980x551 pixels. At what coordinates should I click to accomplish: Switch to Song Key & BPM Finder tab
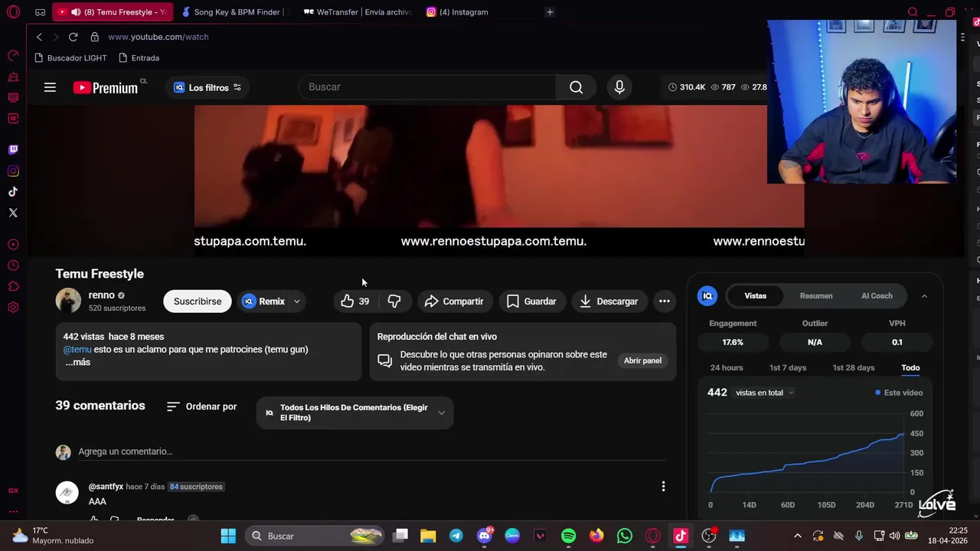234,12
